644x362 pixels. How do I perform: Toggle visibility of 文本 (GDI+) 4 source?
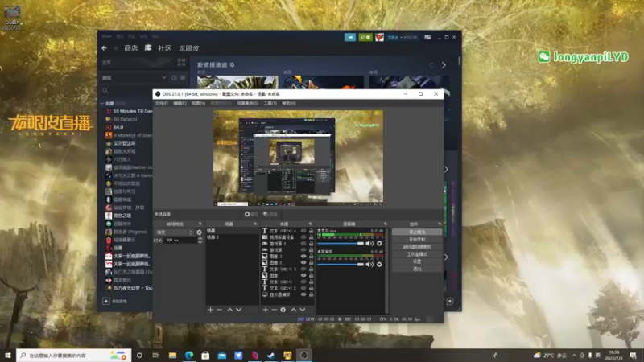click(x=303, y=231)
